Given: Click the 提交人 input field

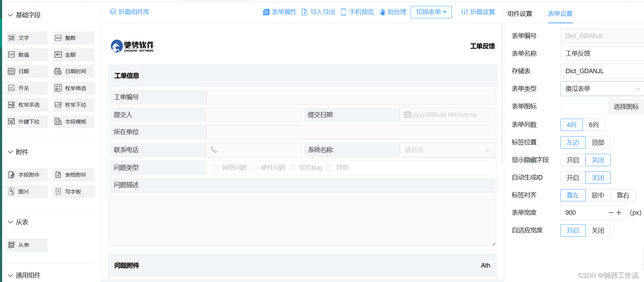Looking at the screenshot, I should pos(253,115).
